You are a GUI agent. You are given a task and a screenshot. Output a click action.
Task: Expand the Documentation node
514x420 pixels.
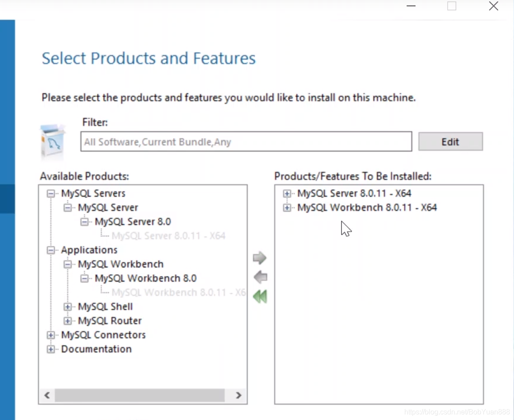click(x=51, y=349)
